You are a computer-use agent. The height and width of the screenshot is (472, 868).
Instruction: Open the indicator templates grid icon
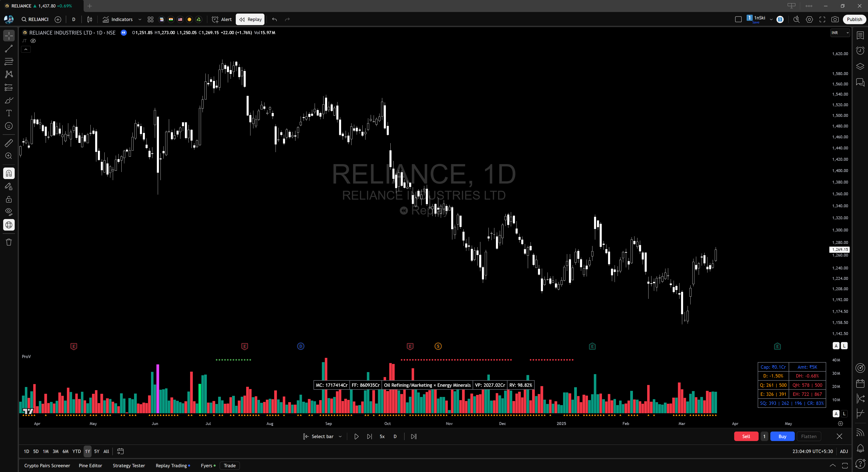(150, 19)
